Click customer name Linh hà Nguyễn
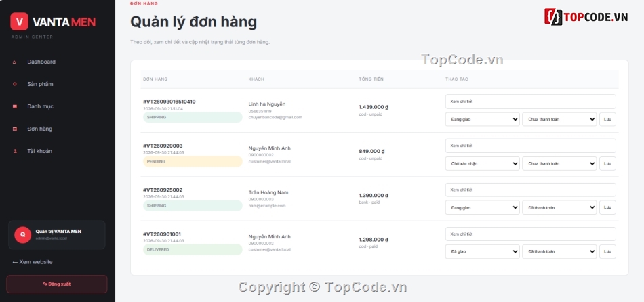This screenshot has width=644, height=302. (x=267, y=104)
